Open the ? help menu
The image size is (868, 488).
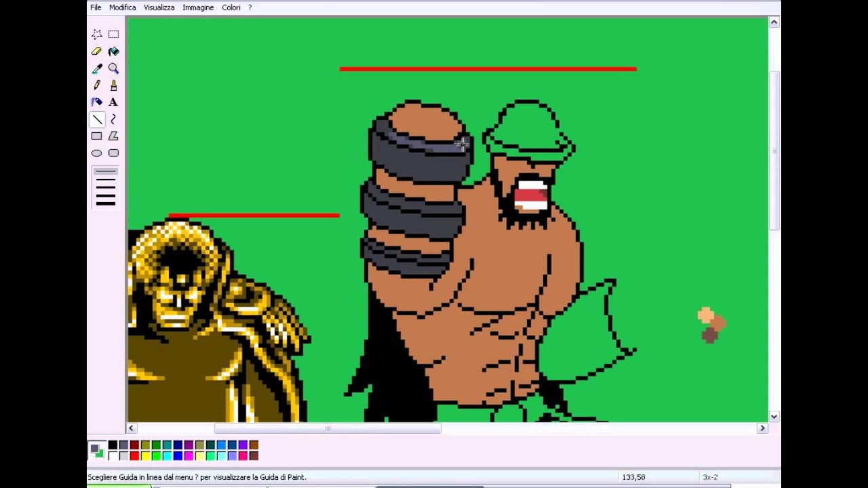250,7
